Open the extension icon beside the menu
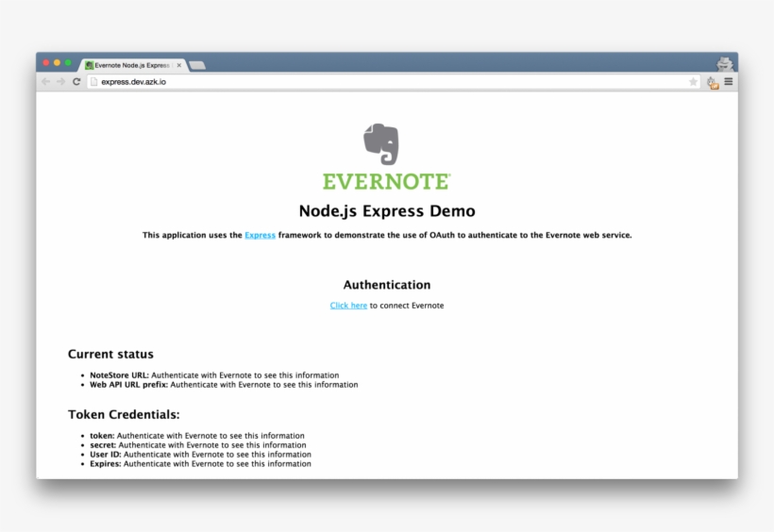 (x=713, y=82)
